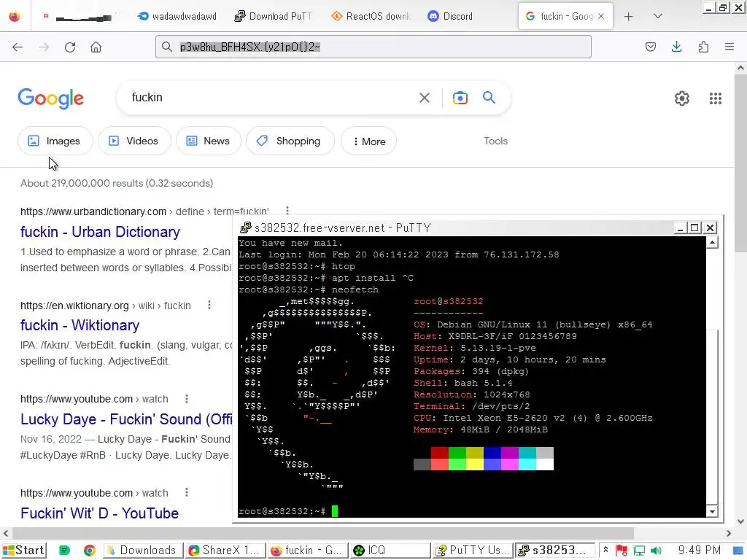Open Google search Tools
This screenshot has height=560, width=747.
(495, 141)
